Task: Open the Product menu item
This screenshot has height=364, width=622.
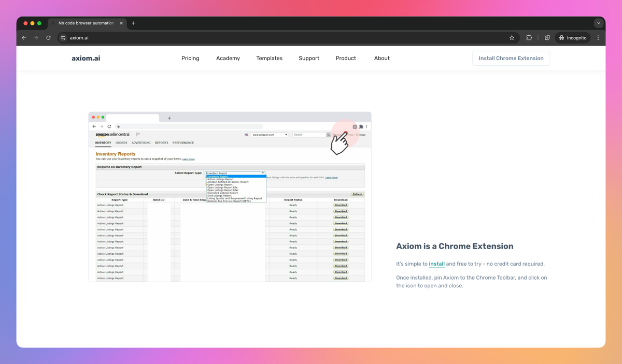Action: [x=346, y=58]
